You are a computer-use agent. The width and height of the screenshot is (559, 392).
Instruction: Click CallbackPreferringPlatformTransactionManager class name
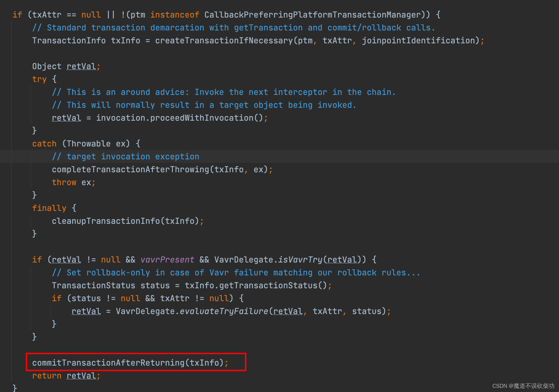[x=313, y=15]
